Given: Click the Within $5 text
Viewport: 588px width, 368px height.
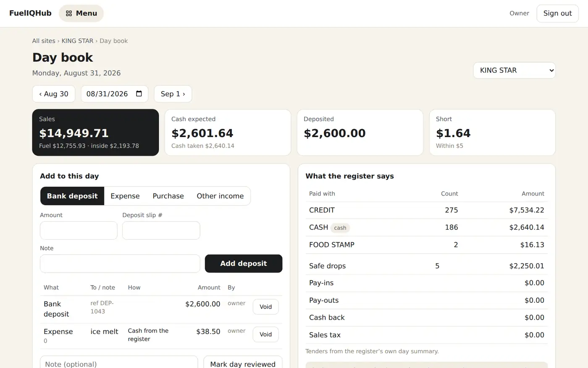Looking at the screenshot, I should 449,146.
